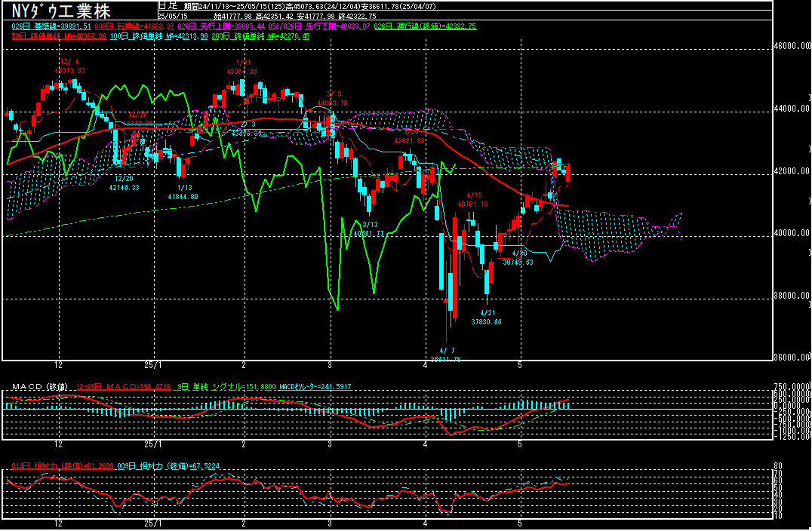Image resolution: width=812 pixels, height=531 pixels.
Task: Click the 1/31 45054.36 peak annotation
Action: (241, 67)
